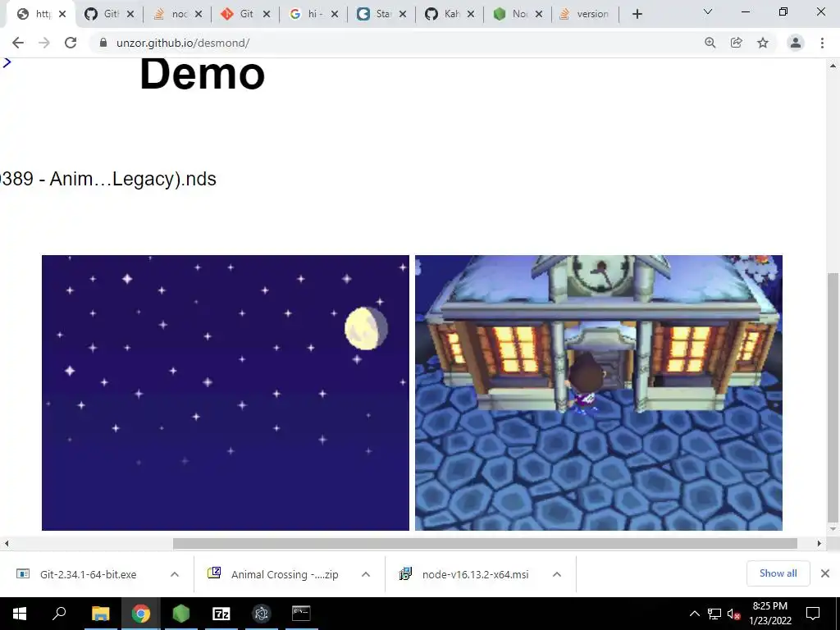Open the Chrome profile avatar
This screenshot has height=630, width=840.
click(x=796, y=43)
